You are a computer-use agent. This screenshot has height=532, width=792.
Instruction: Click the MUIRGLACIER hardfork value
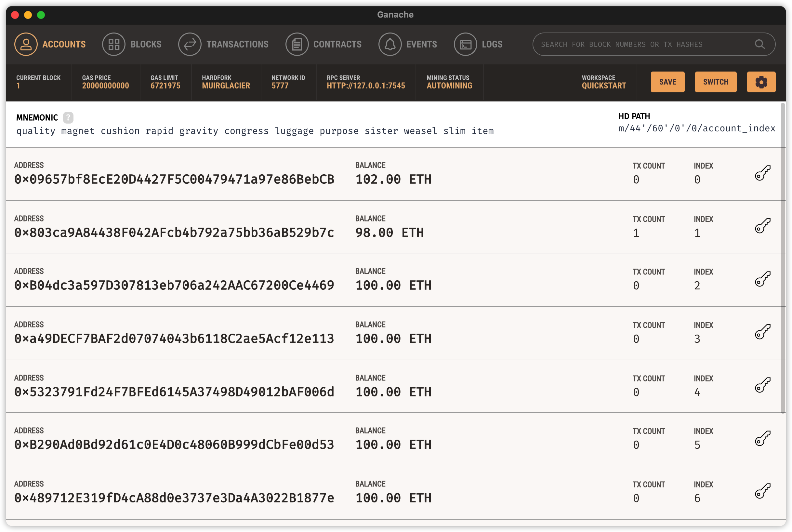[x=226, y=86]
